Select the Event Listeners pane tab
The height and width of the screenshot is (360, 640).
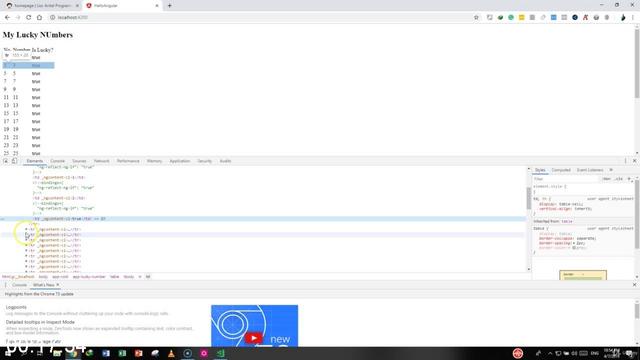590,170
